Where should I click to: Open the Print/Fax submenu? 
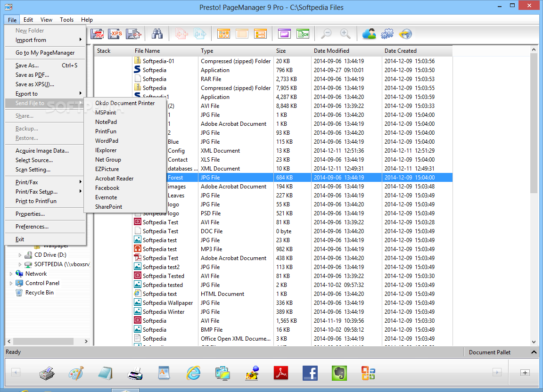45,182
